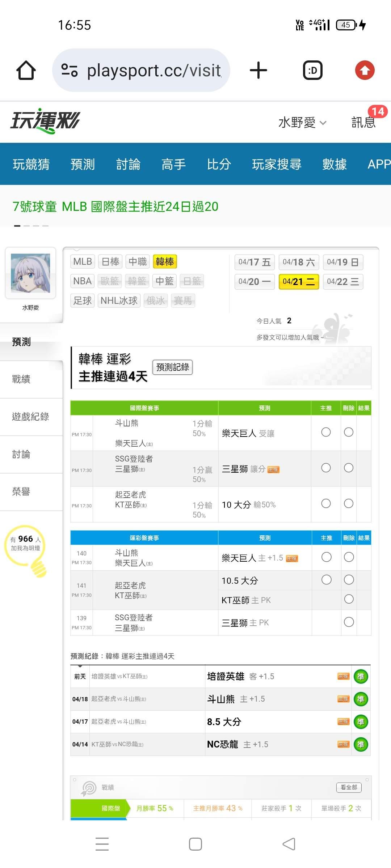This screenshot has height=868, width=391.
Task: Tap the playsport.cc address bar
Action: (x=141, y=70)
